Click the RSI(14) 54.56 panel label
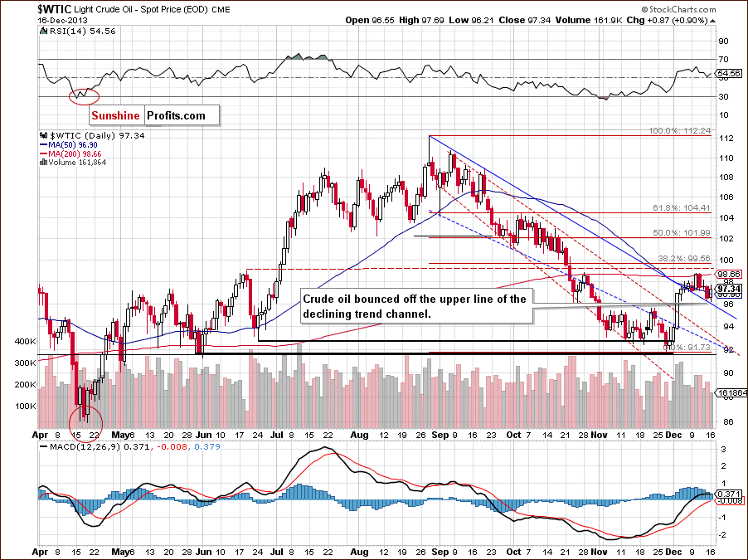 coord(82,31)
